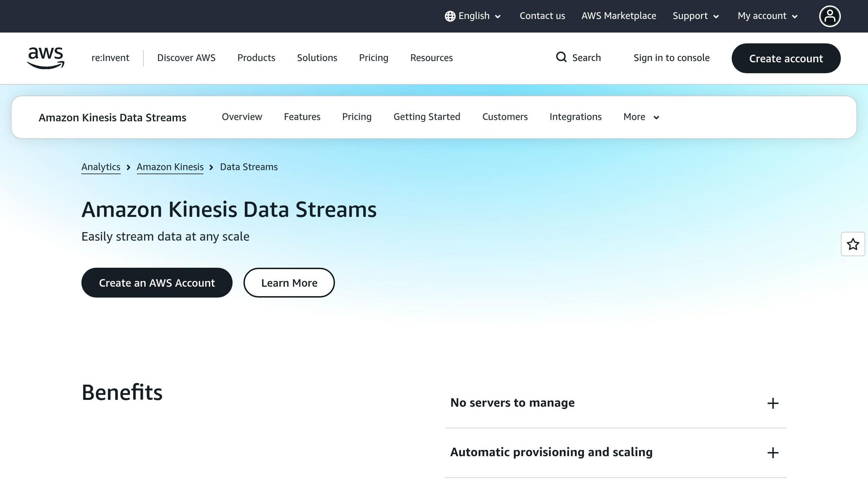Viewport: 868px width, 488px height.
Task: Open the Solutions menu
Action: [317, 58]
